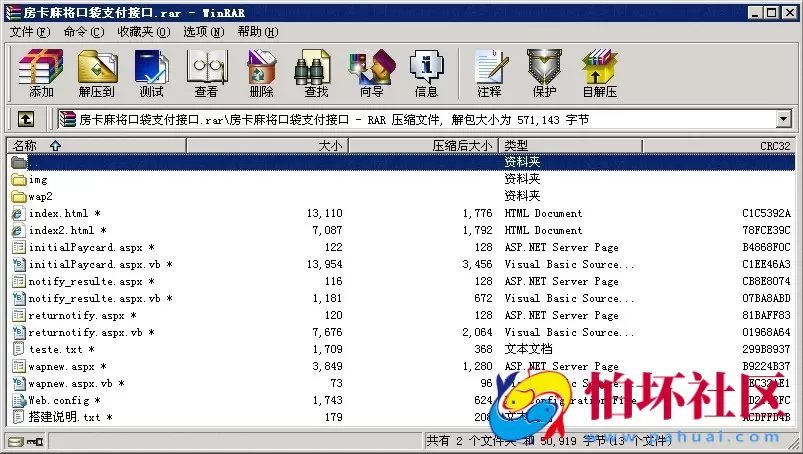Click the initialPaycard.aspx.vb VB file icon
Screen dimensions: 803x454
[x=18, y=264]
